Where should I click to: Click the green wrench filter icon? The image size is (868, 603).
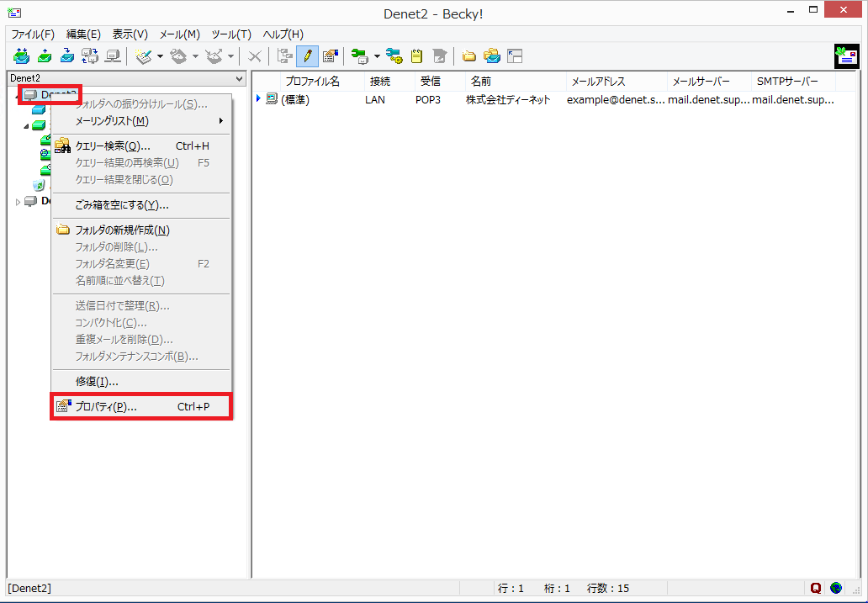pyautogui.click(x=359, y=56)
